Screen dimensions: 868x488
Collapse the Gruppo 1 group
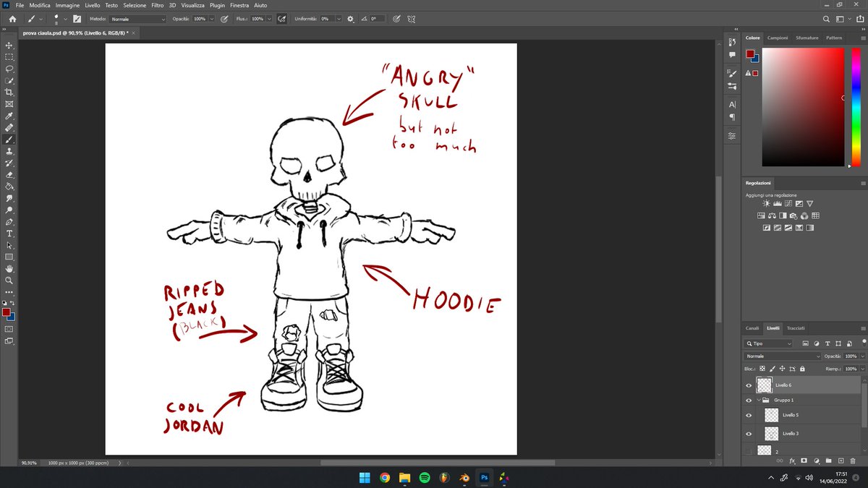click(759, 400)
